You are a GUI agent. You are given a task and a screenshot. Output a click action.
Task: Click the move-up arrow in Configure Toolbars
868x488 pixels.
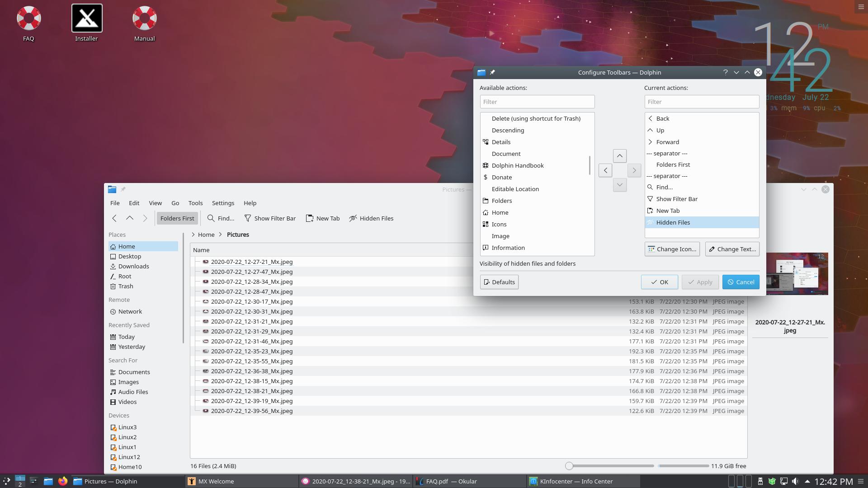click(x=619, y=156)
